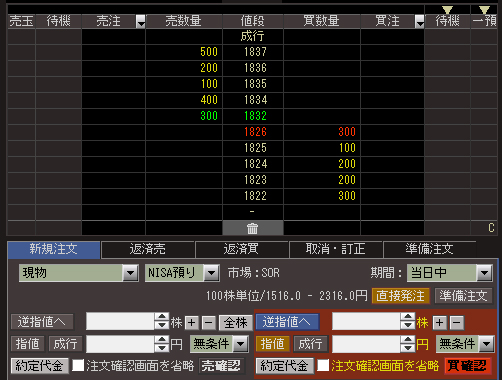Viewport: 502px width, 380px height.
Task: Enable skip confirmation checkbox on buy side
Action: [323, 366]
